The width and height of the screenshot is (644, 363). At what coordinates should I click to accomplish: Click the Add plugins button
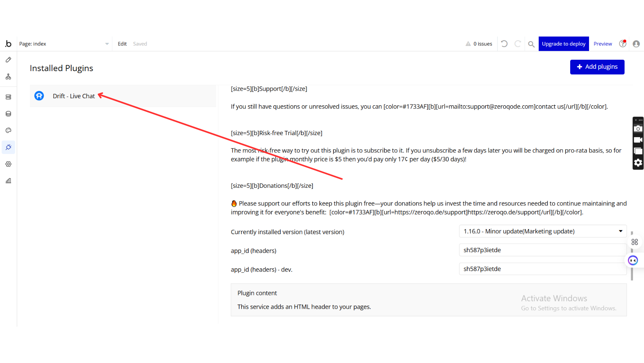597,67
